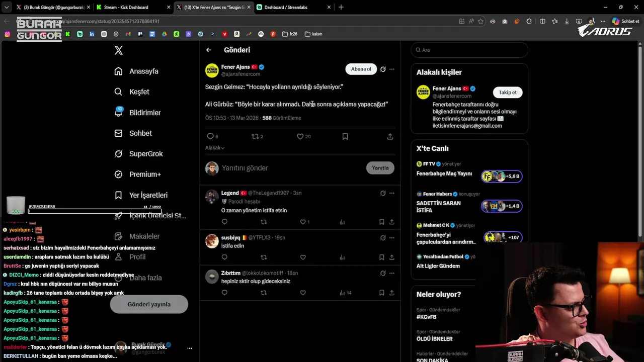The image size is (644, 362).
Task: View analytics on Legend's reply
Action: pyautogui.click(x=342, y=222)
